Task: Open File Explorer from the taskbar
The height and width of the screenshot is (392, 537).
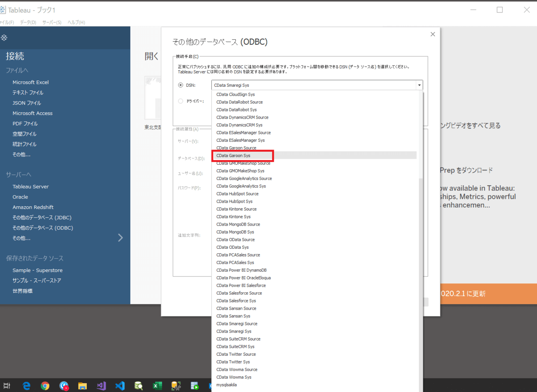Action: pyautogui.click(x=82, y=385)
